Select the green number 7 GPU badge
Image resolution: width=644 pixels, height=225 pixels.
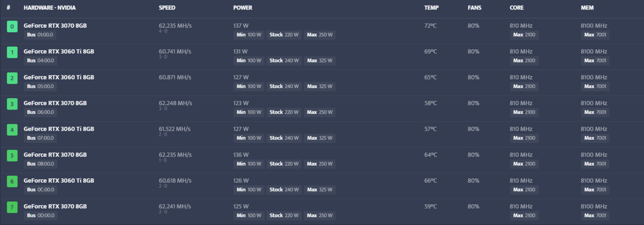pos(12,207)
